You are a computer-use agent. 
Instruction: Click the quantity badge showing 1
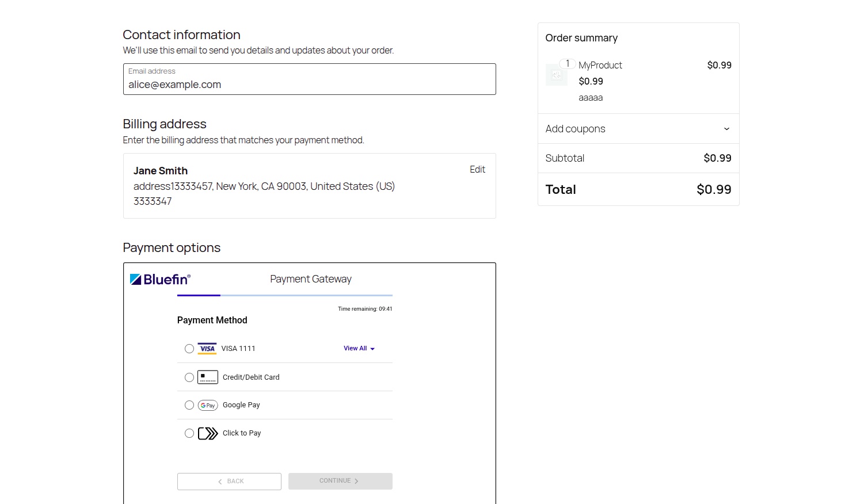pyautogui.click(x=568, y=63)
